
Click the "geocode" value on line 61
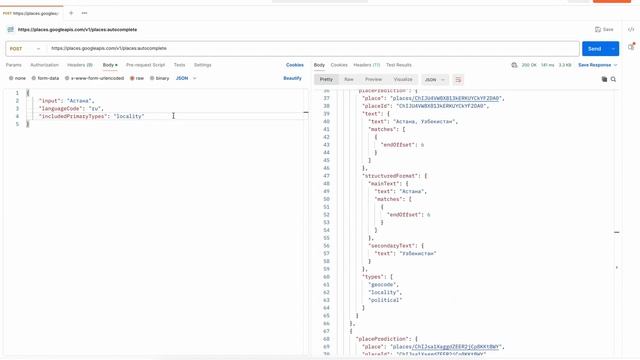382,284
